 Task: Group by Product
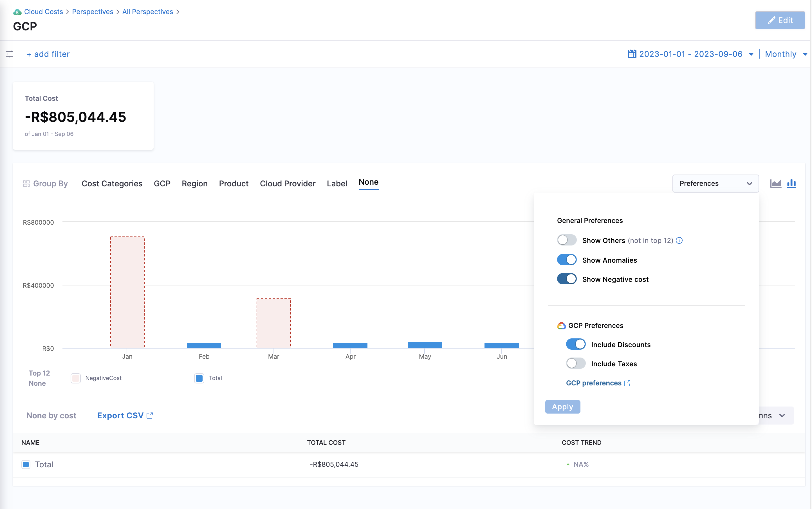(x=234, y=184)
